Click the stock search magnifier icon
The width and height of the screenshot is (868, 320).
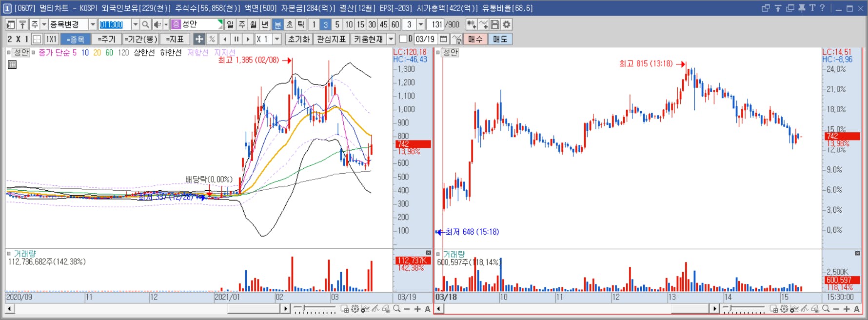pyautogui.click(x=145, y=24)
